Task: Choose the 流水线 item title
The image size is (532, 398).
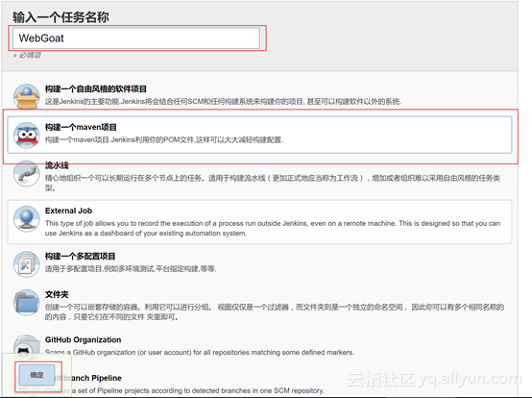Action: 57,165
